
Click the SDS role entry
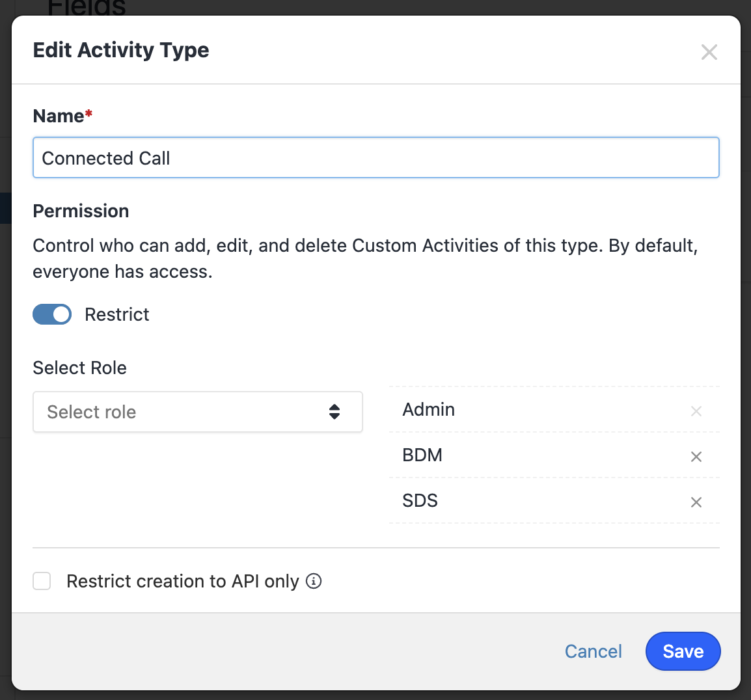click(420, 501)
